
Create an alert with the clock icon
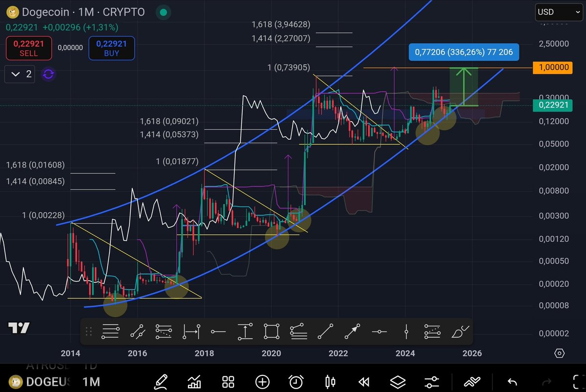point(296,382)
